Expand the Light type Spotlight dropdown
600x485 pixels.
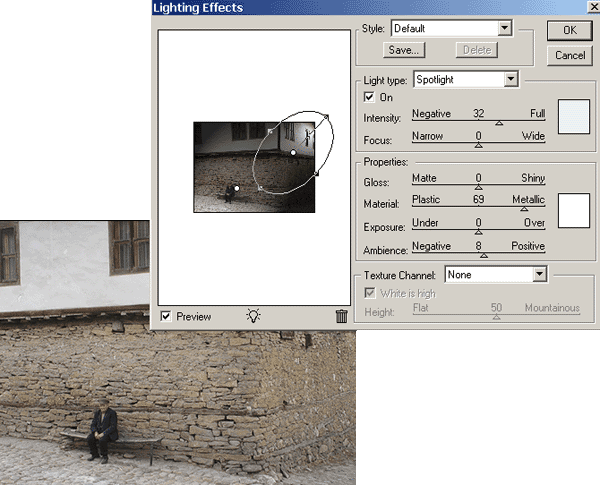pos(466,79)
